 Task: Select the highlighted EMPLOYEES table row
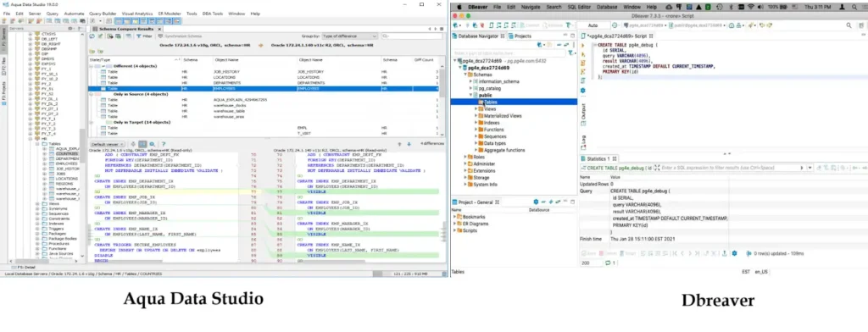264,89
